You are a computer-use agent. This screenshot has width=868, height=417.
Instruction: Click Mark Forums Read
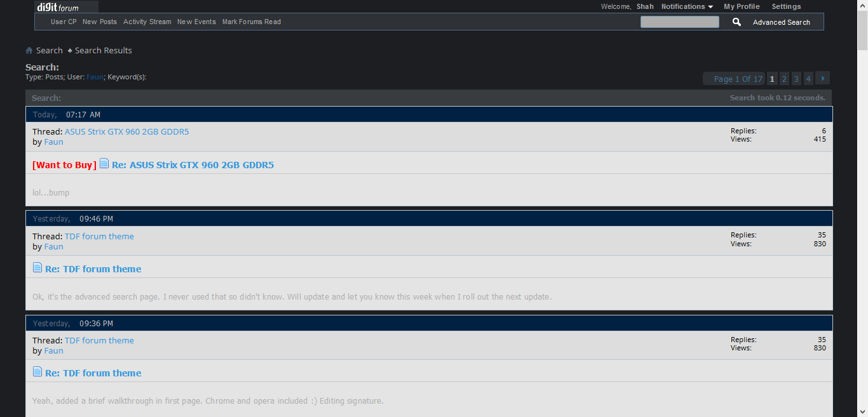[252, 22]
